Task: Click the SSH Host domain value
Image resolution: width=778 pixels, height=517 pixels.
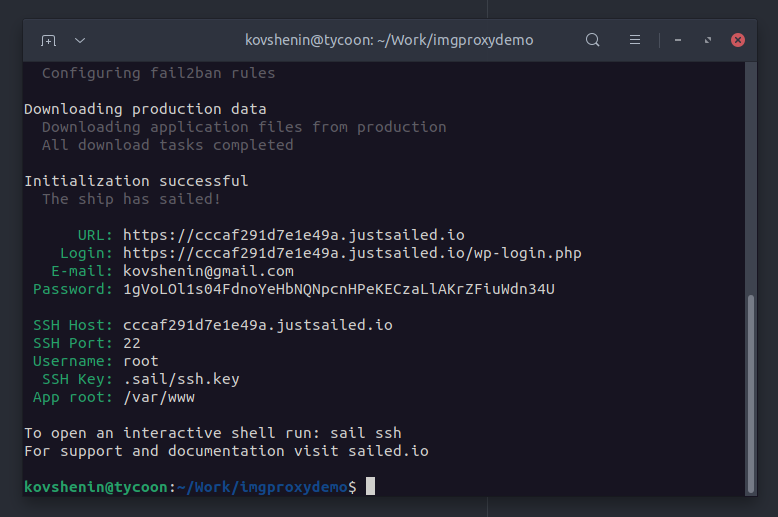Action: click(x=258, y=325)
